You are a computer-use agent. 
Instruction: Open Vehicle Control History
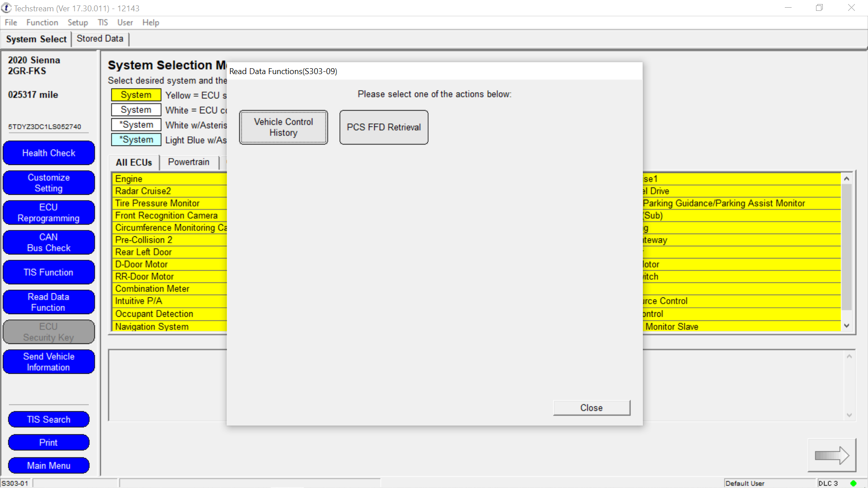click(283, 127)
